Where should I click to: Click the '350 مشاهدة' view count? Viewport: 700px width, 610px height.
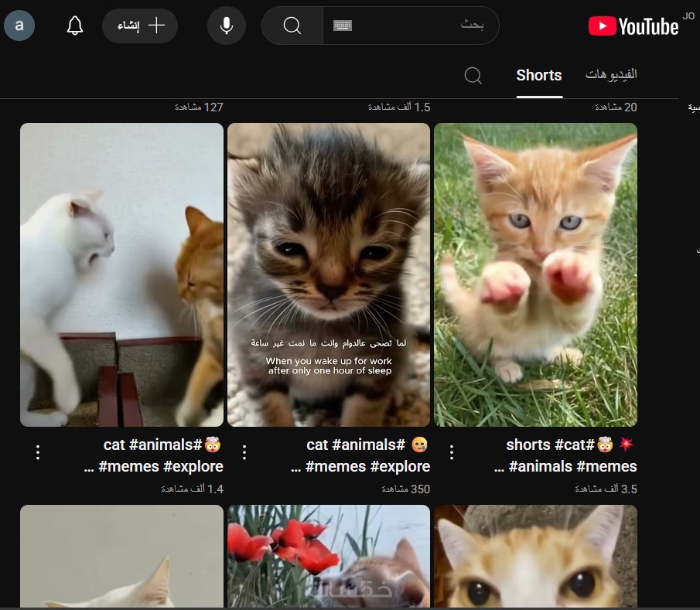[x=406, y=489]
